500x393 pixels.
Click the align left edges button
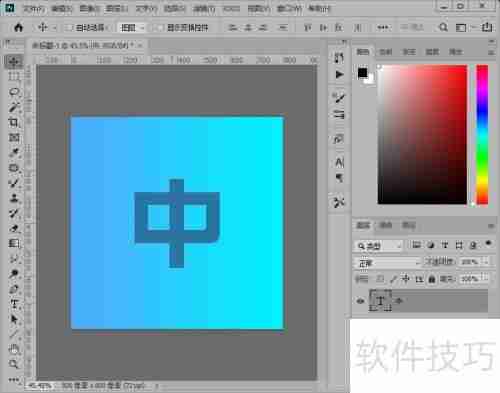(233, 28)
